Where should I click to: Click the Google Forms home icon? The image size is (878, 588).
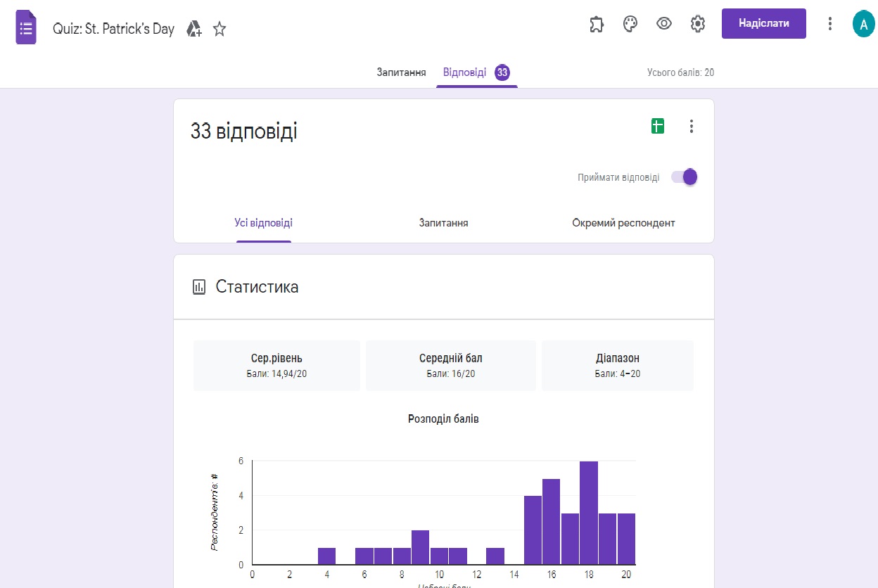pos(26,29)
